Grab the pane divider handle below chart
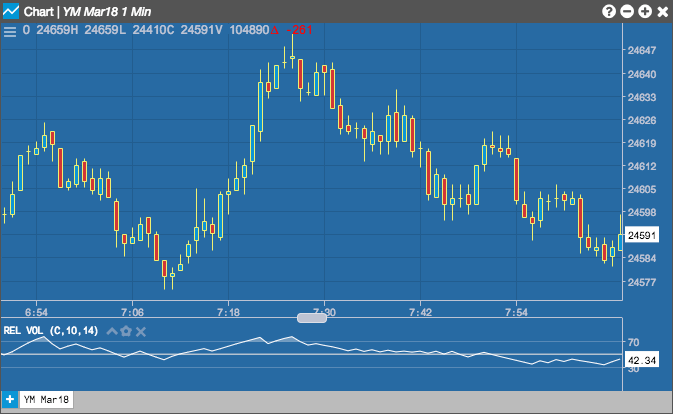 (312, 318)
